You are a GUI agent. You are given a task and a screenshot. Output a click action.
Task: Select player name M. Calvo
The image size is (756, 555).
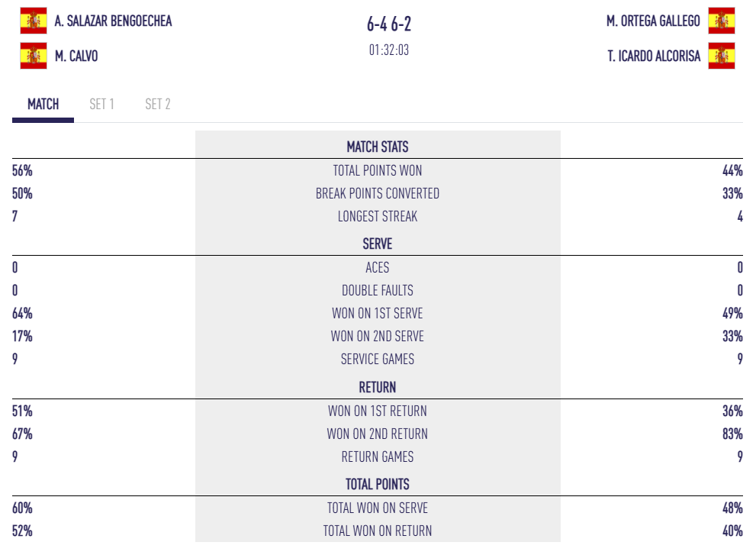pyautogui.click(x=76, y=56)
